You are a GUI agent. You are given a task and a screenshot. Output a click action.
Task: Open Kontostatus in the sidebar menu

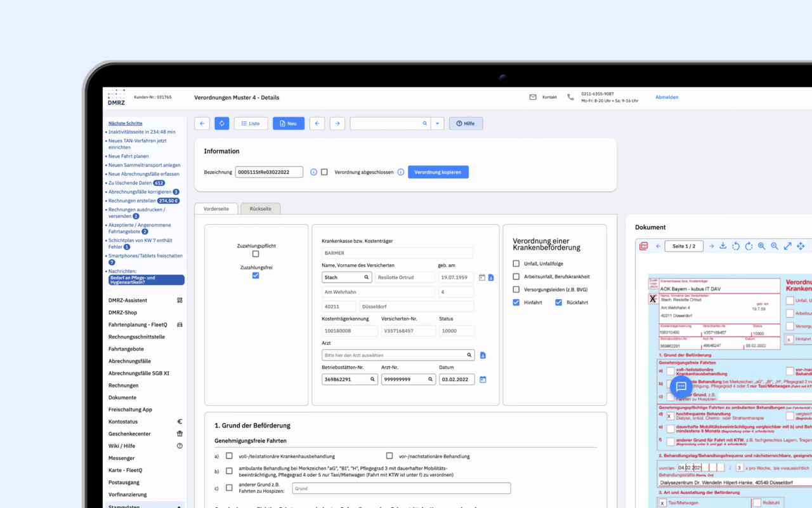(x=123, y=422)
